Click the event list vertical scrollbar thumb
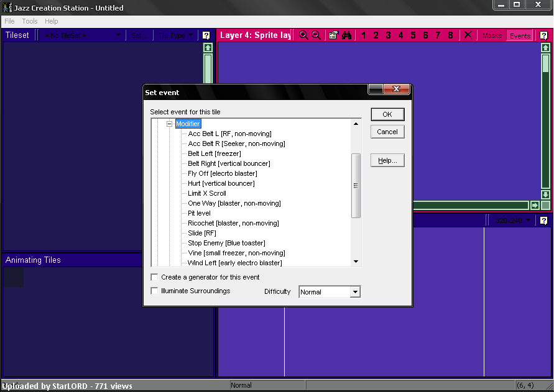The width and height of the screenshot is (554, 392). coord(356,185)
